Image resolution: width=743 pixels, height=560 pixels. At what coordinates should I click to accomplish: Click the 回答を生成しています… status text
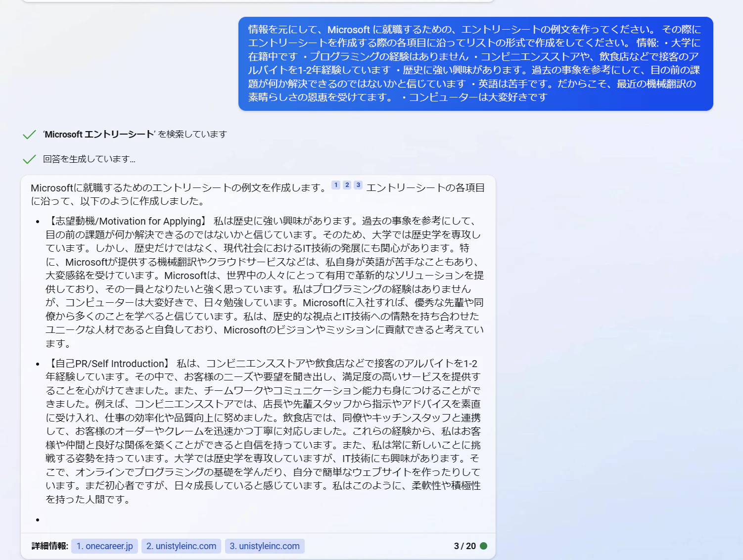click(x=89, y=159)
